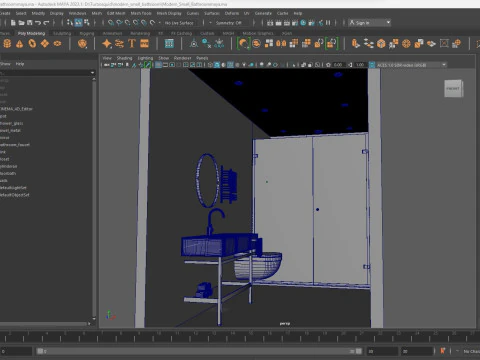Select shower_glass item in outliner
This screenshot has width=480, height=360.
pyautogui.click(x=12, y=123)
